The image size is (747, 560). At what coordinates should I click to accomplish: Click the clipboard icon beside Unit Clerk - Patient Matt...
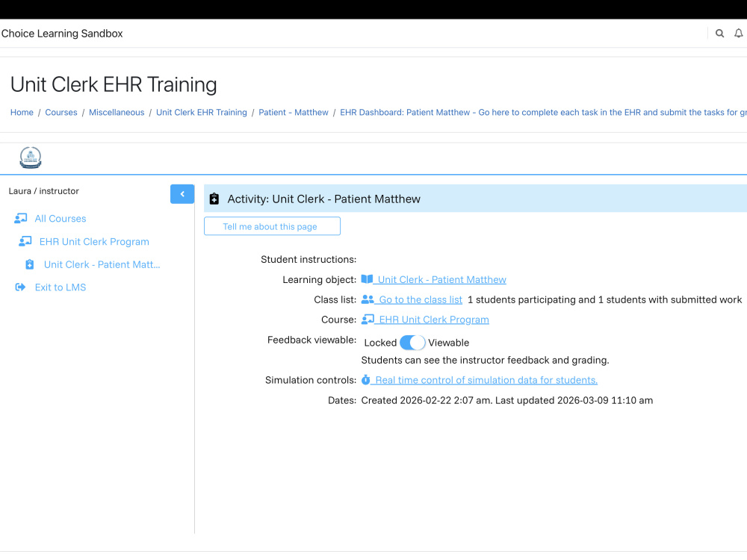click(x=30, y=264)
